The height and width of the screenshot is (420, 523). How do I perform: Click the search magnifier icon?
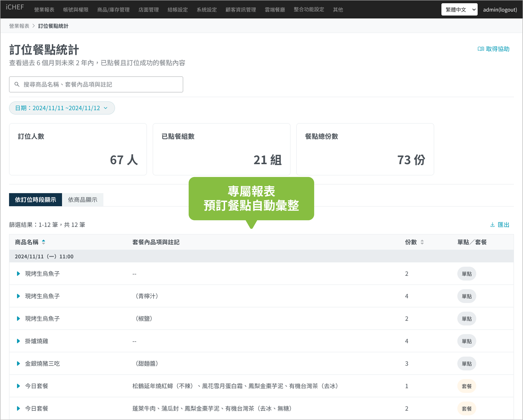click(17, 84)
